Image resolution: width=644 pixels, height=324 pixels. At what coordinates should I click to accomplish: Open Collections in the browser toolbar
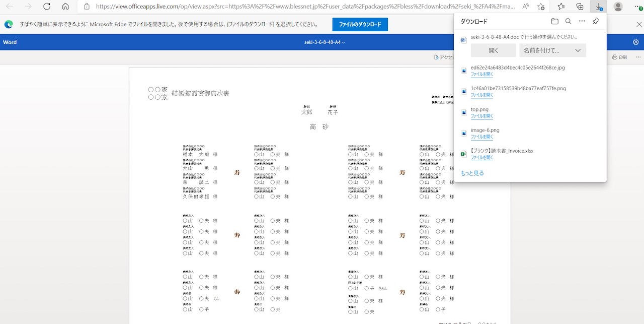[x=579, y=7]
